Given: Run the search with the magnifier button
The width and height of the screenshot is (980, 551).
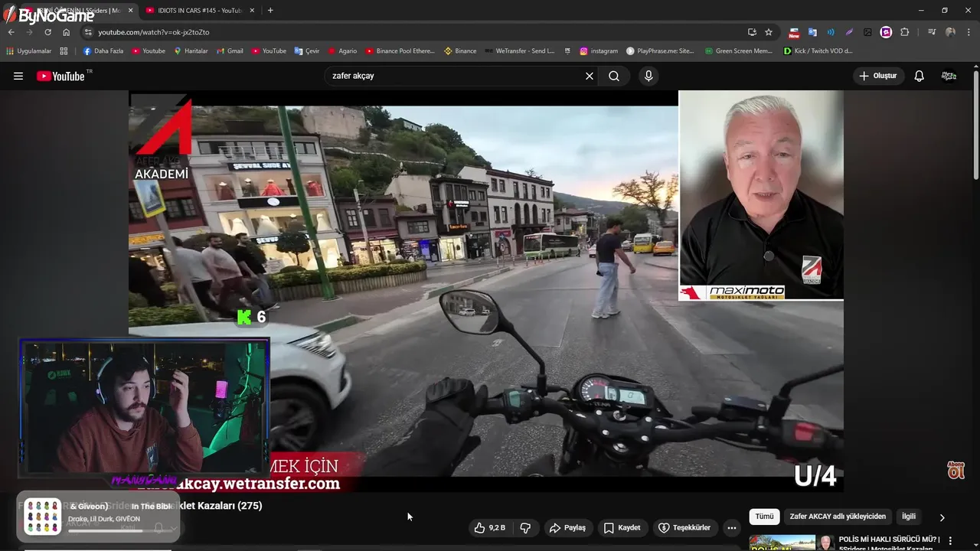Looking at the screenshot, I should coord(614,76).
